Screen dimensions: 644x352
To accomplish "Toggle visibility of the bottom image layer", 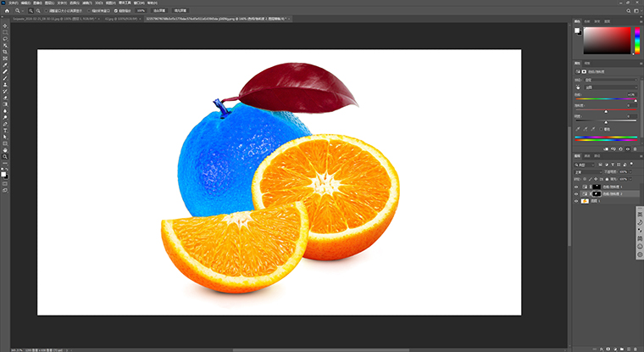I will tap(576, 202).
